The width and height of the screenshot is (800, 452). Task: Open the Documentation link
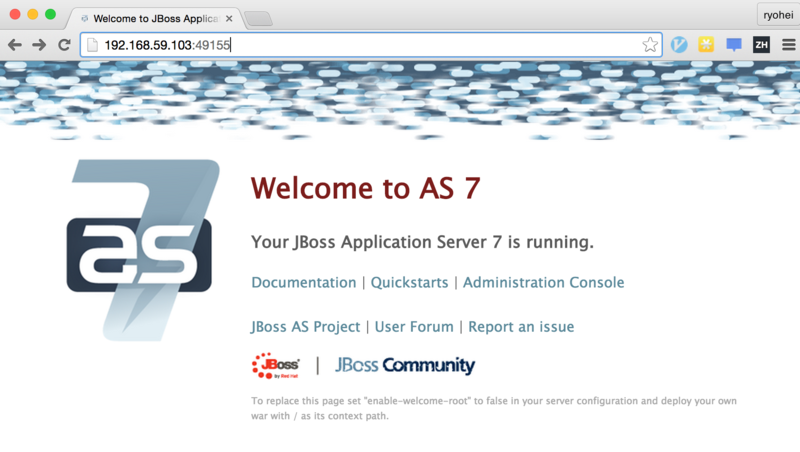click(x=304, y=283)
